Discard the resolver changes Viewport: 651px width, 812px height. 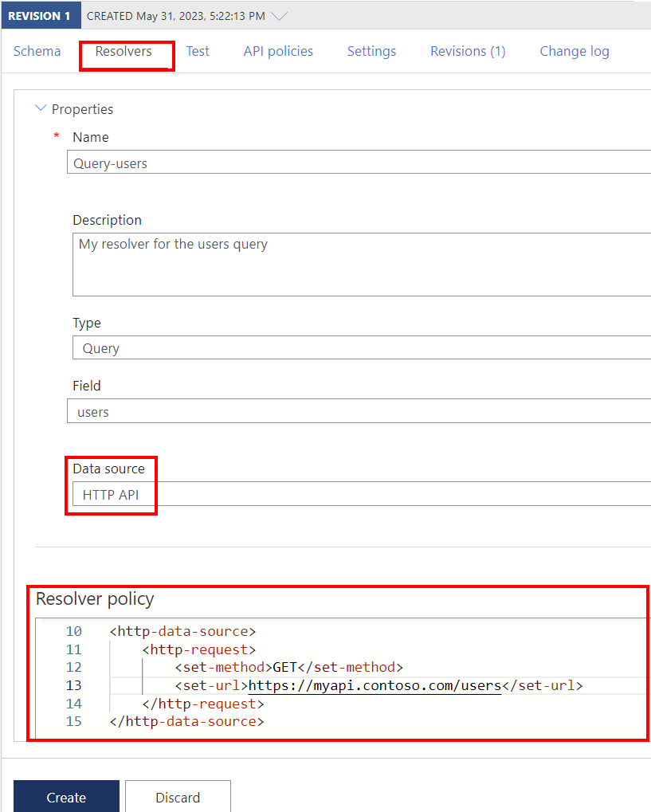178,797
